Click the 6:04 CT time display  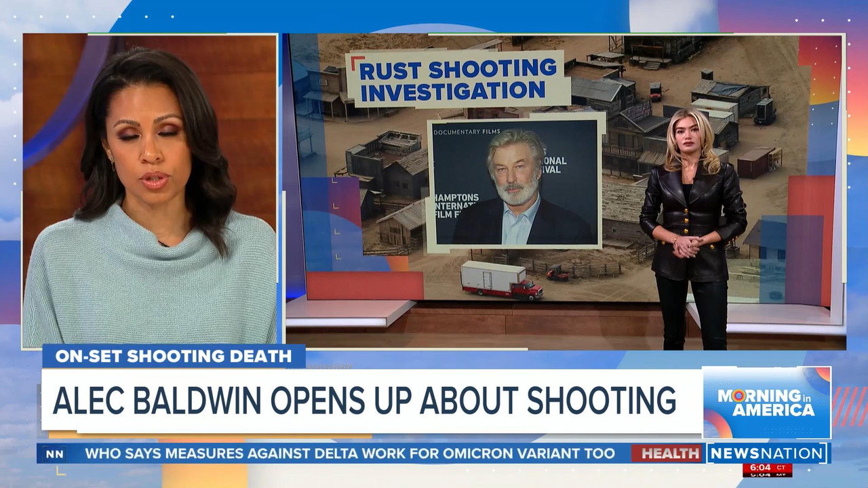pyautogui.click(x=767, y=468)
